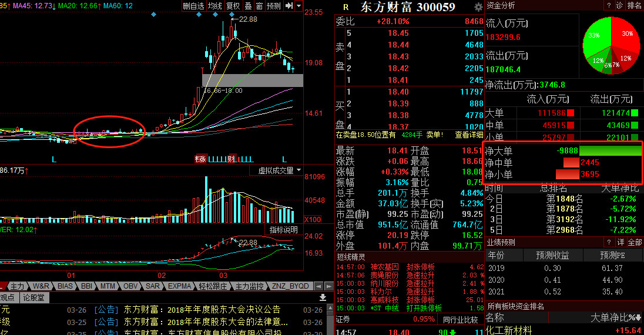Click the 查看详细 link
Image resolution: width=644 pixels, height=335 pixels.
(470, 135)
